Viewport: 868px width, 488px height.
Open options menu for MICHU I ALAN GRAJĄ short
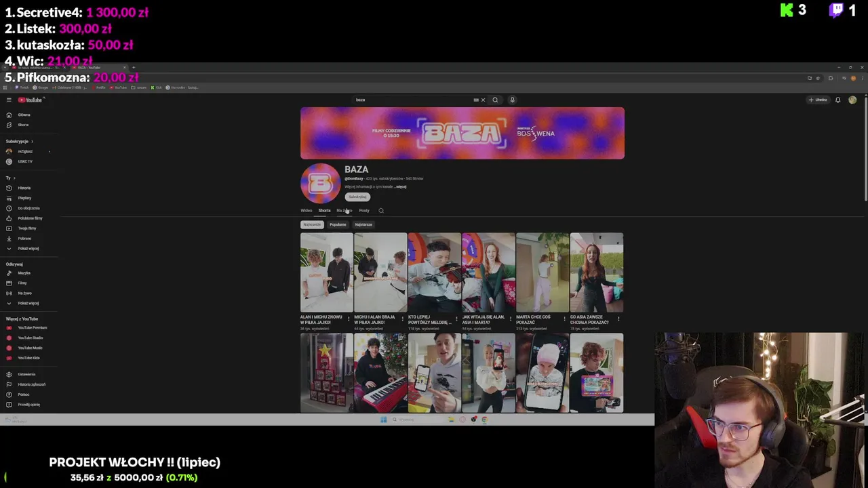pyautogui.click(x=403, y=319)
